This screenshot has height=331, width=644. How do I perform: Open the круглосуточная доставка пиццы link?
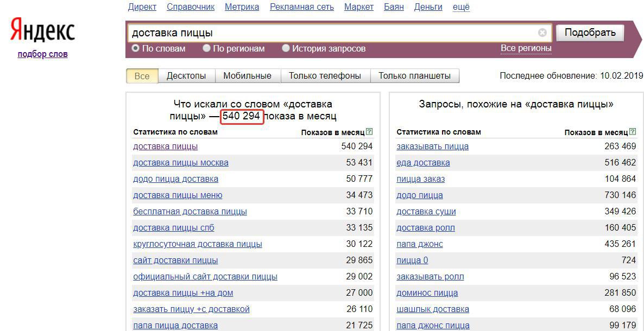(198, 244)
